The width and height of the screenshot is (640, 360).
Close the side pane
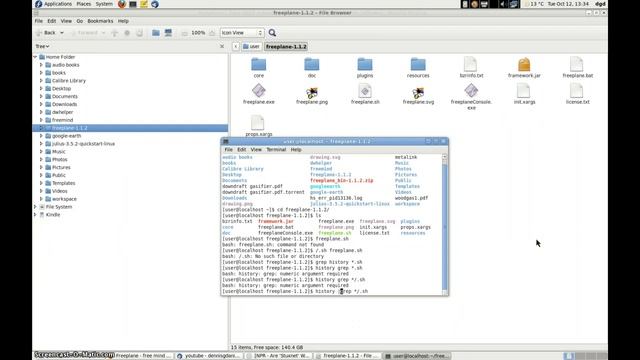(x=222, y=47)
